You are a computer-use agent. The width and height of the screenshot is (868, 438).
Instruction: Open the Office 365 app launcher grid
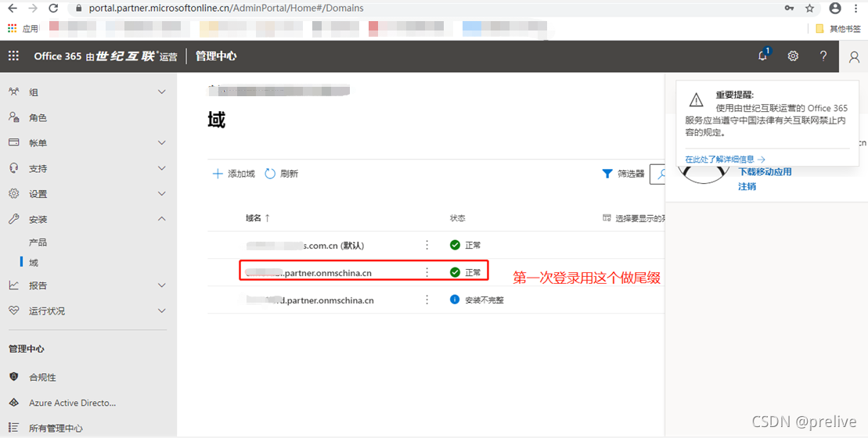pos(13,56)
